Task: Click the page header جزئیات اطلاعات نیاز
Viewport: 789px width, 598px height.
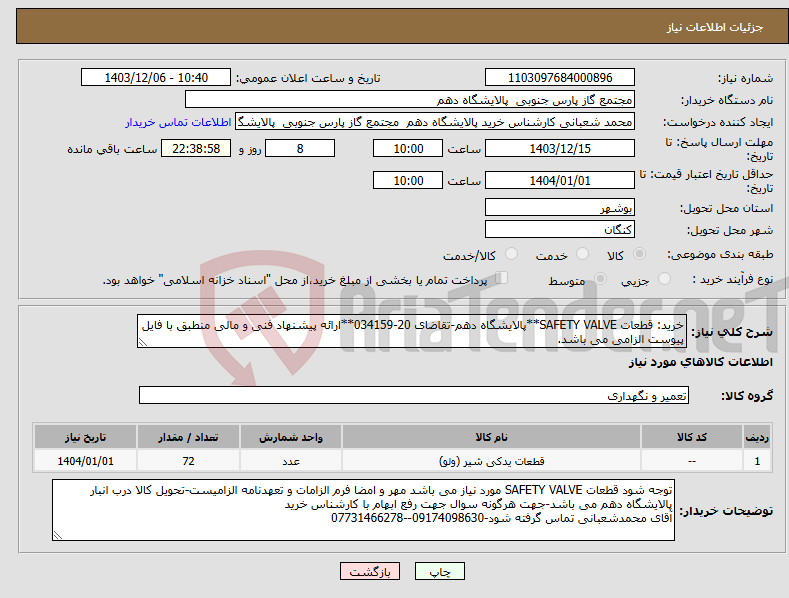Action: click(715, 27)
